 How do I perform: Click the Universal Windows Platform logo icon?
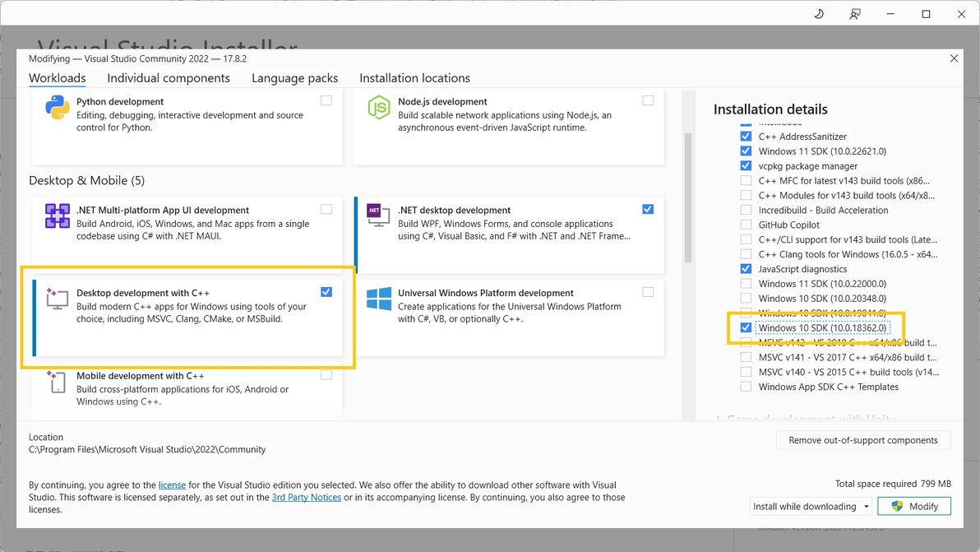379,299
